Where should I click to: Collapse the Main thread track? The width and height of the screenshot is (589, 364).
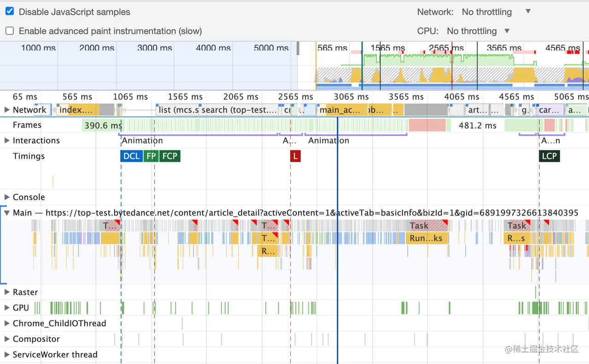click(x=7, y=213)
